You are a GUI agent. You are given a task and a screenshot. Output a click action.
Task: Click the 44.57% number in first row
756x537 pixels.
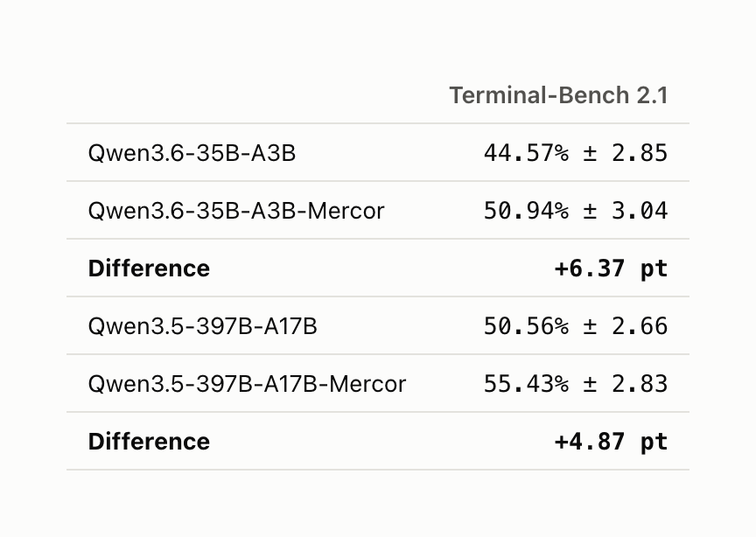pos(526,153)
